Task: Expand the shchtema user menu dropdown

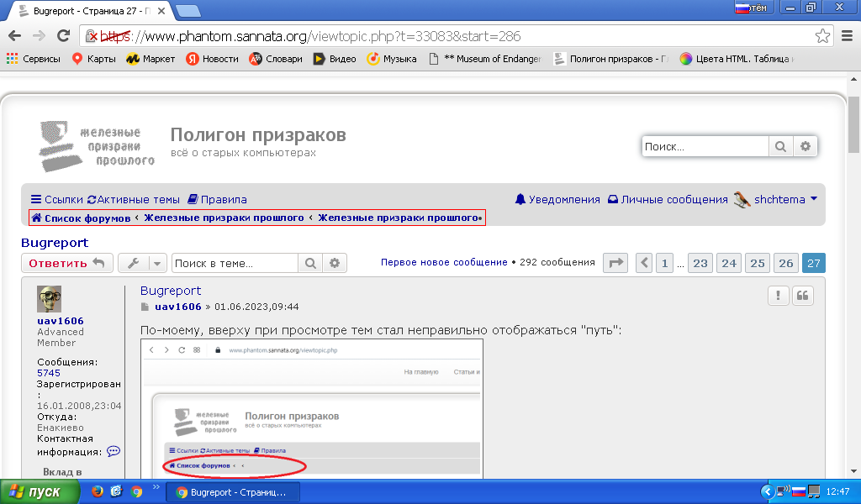Action: tap(814, 198)
